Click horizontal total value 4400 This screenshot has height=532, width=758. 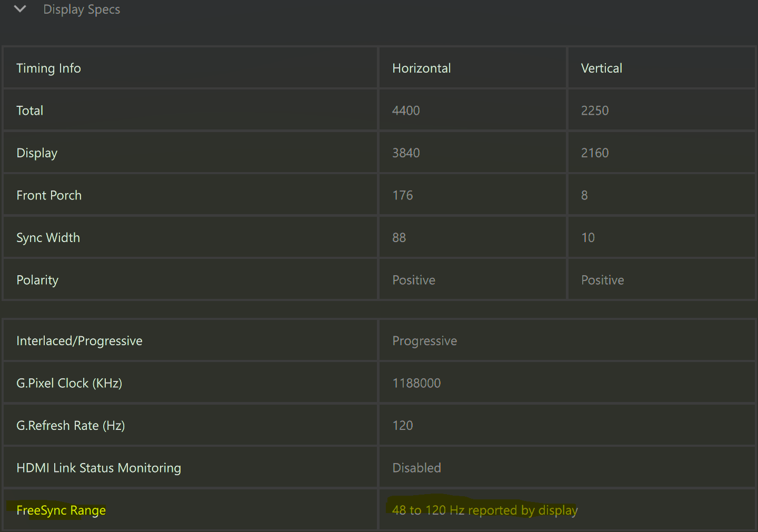tap(406, 111)
